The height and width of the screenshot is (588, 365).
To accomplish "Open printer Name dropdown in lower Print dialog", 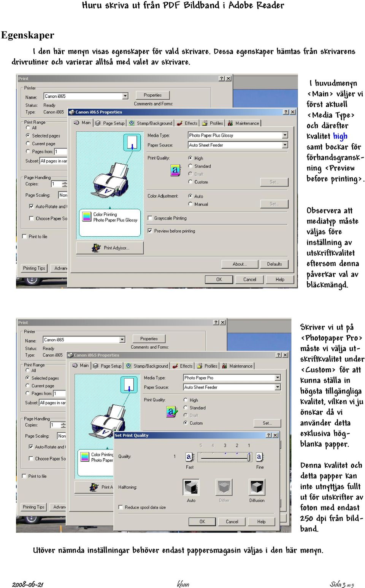I will click(122, 339).
